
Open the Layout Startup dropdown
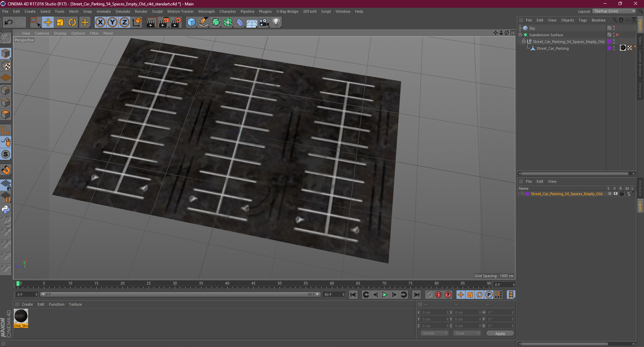pyautogui.click(x=614, y=11)
